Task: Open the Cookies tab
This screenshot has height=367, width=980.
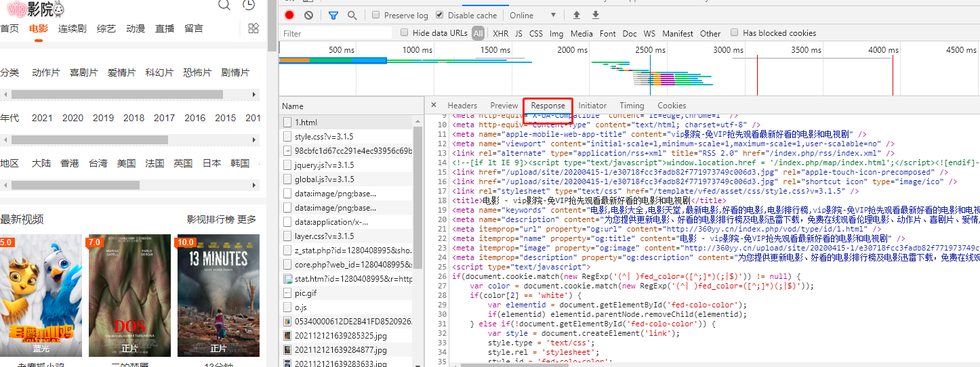Action: pos(672,106)
